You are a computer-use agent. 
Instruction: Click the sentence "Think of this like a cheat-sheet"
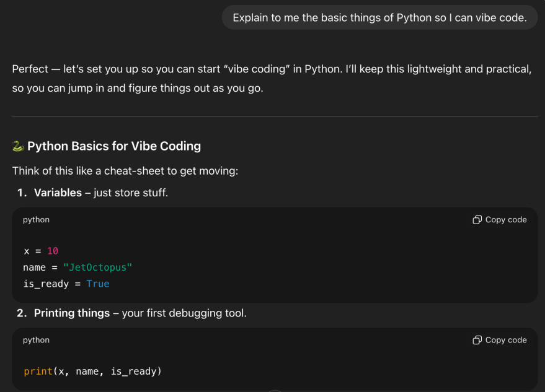(125, 171)
